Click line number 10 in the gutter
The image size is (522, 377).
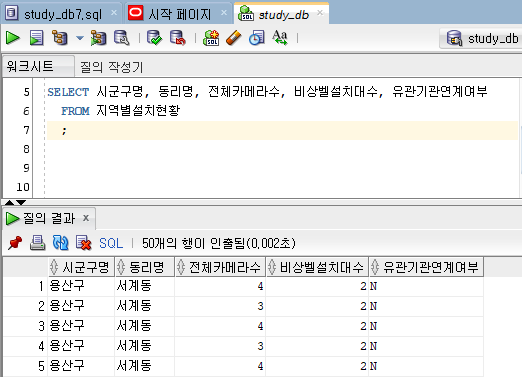[23, 187]
